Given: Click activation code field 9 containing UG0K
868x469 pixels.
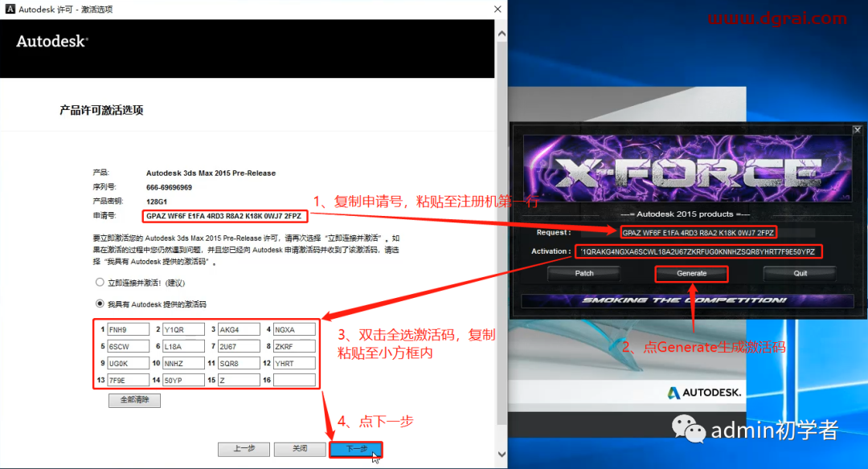Looking at the screenshot, I should [x=128, y=363].
